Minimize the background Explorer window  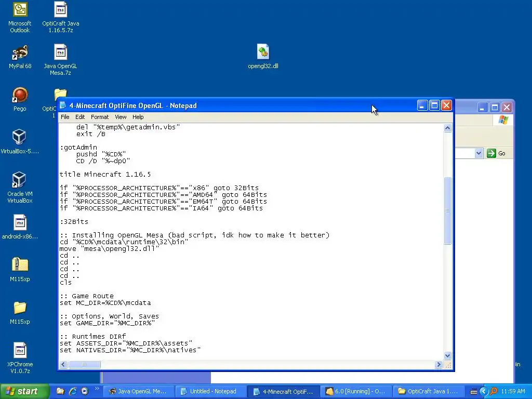[x=483, y=108]
